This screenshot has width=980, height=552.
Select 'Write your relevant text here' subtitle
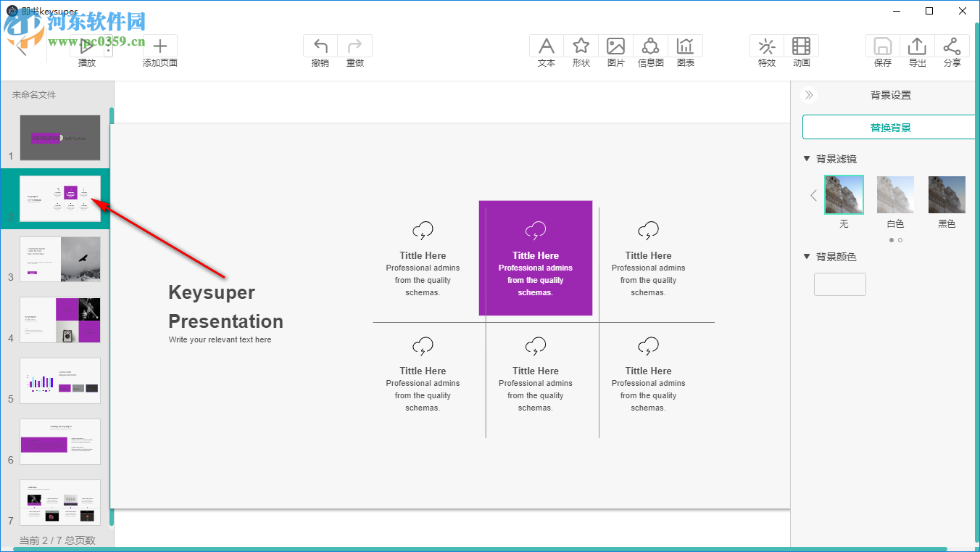click(220, 339)
